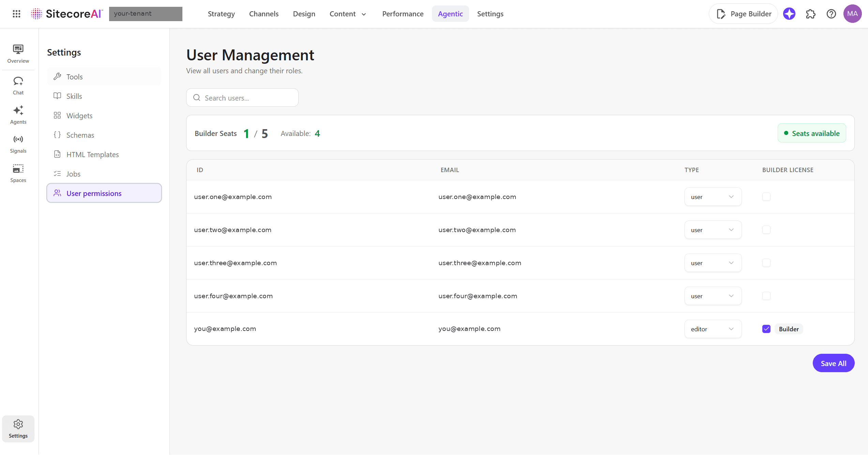Select User permissions in Settings list

pos(104,193)
